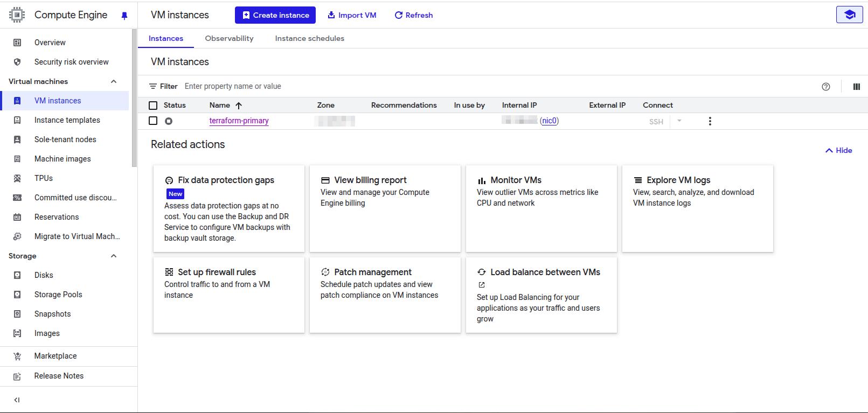The width and height of the screenshot is (868, 413).
Task: Open the SSH connection dropdown arrow
Action: point(679,121)
